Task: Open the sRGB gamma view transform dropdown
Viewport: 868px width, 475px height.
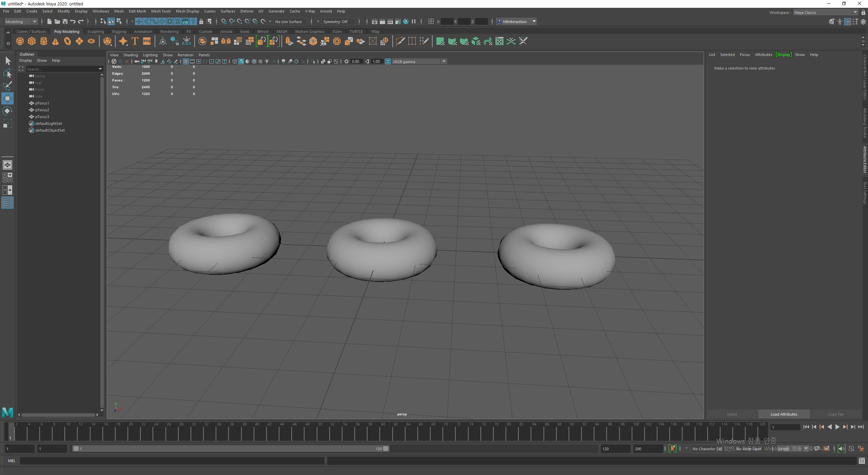Action: click(444, 61)
